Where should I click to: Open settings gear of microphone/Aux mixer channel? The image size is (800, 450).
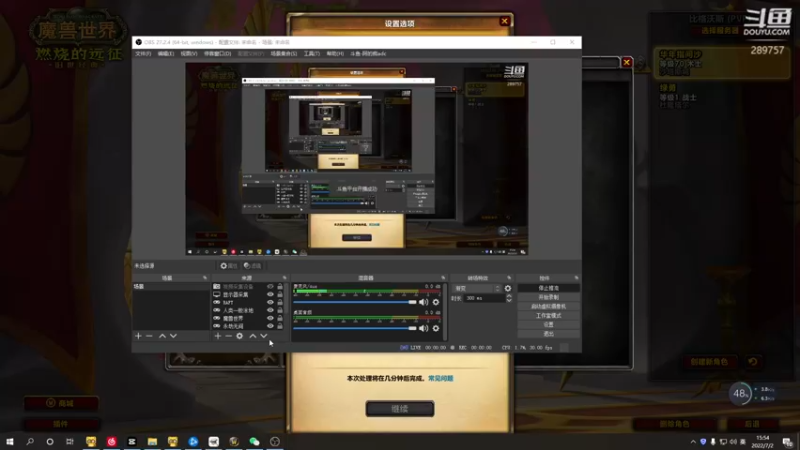coord(436,302)
